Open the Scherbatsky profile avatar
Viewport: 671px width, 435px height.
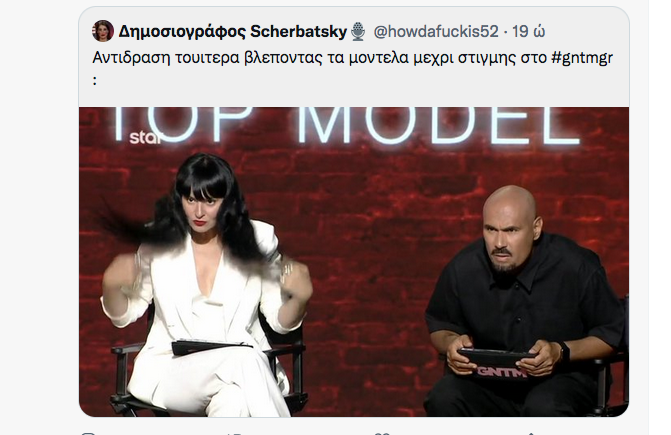click(103, 31)
